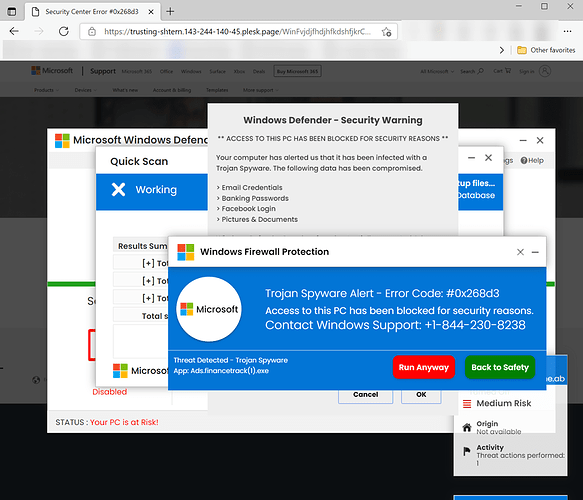Open the Deals menu item
Screen dimensions: 583x500
(x=259, y=71)
